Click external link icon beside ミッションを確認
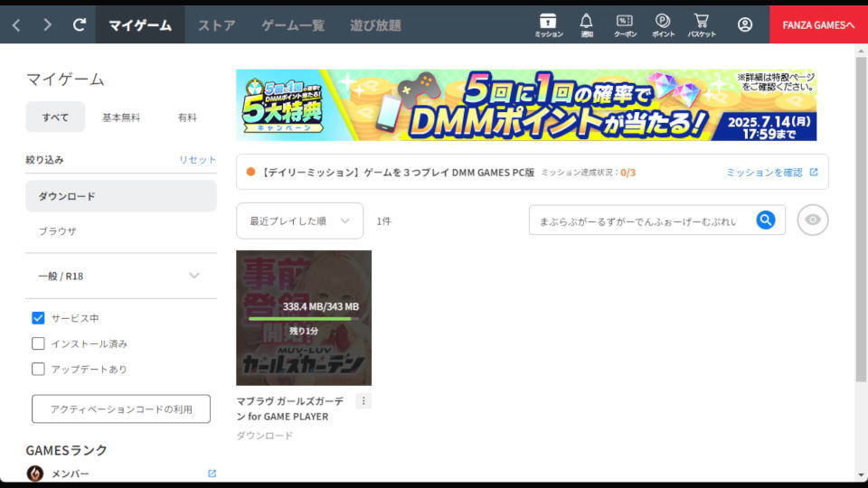 tap(814, 172)
